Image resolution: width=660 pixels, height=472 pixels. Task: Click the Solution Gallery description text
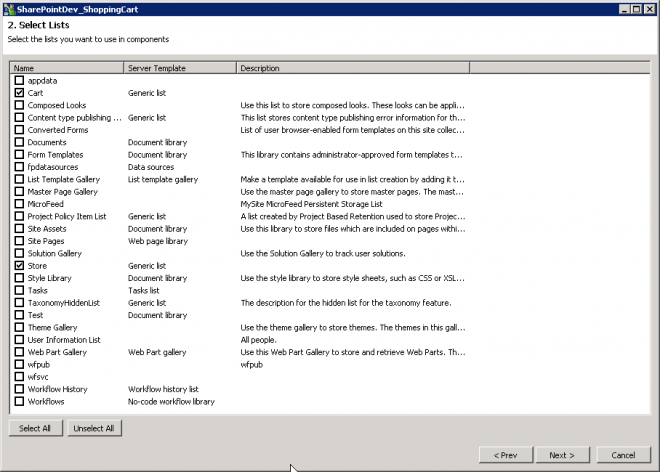[323, 253]
